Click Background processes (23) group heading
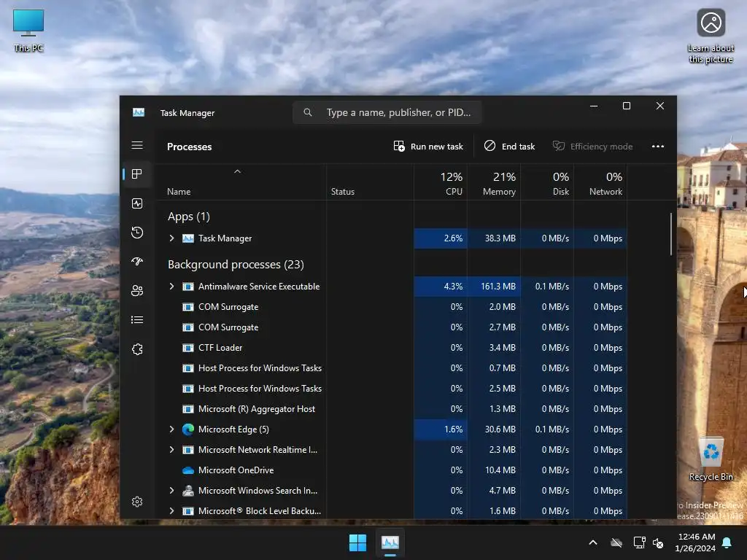Image resolution: width=747 pixels, height=560 pixels. 236,264
